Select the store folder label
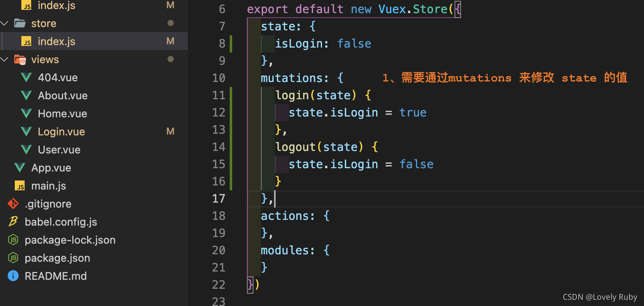Image resolution: width=644 pixels, height=306 pixels. [x=44, y=23]
